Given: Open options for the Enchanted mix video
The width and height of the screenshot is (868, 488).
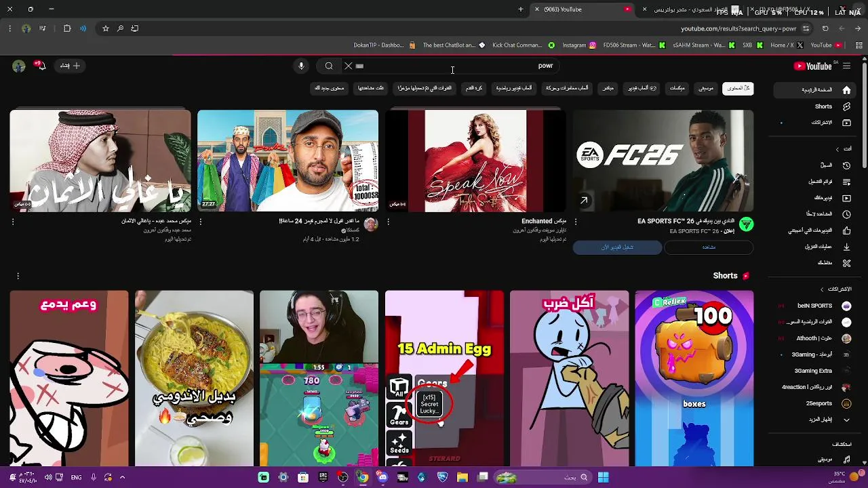Looking at the screenshot, I should 388,222.
